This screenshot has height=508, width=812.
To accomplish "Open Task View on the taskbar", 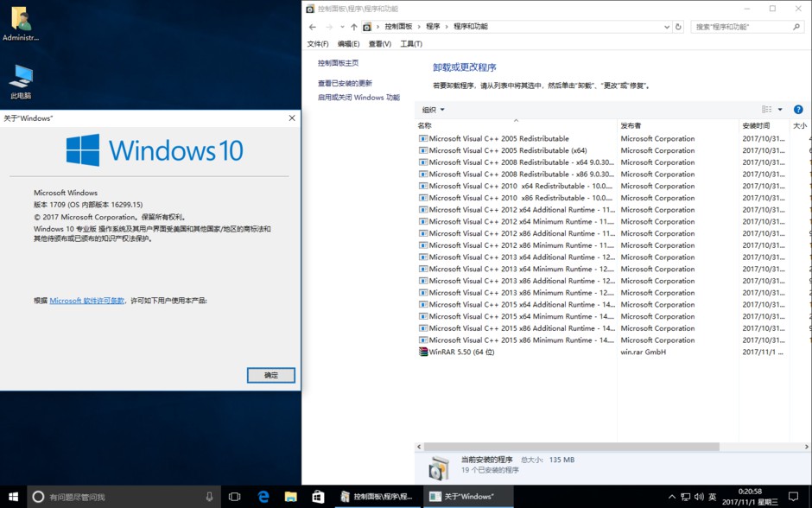I will 235,497.
